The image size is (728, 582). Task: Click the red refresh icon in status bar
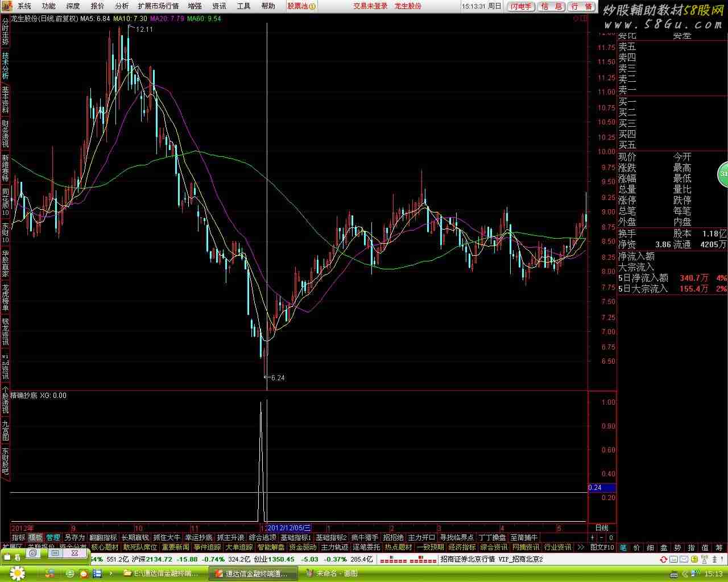(664, 560)
